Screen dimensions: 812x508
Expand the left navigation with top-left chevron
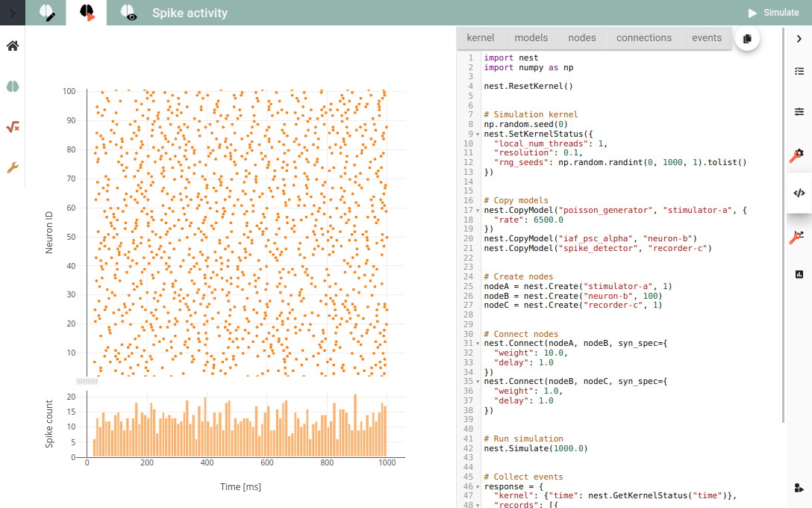tap(13, 13)
